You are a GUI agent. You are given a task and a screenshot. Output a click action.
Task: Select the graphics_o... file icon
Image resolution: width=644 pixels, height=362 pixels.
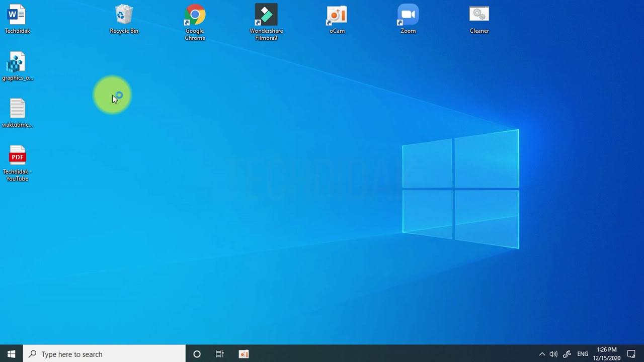(17, 66)
